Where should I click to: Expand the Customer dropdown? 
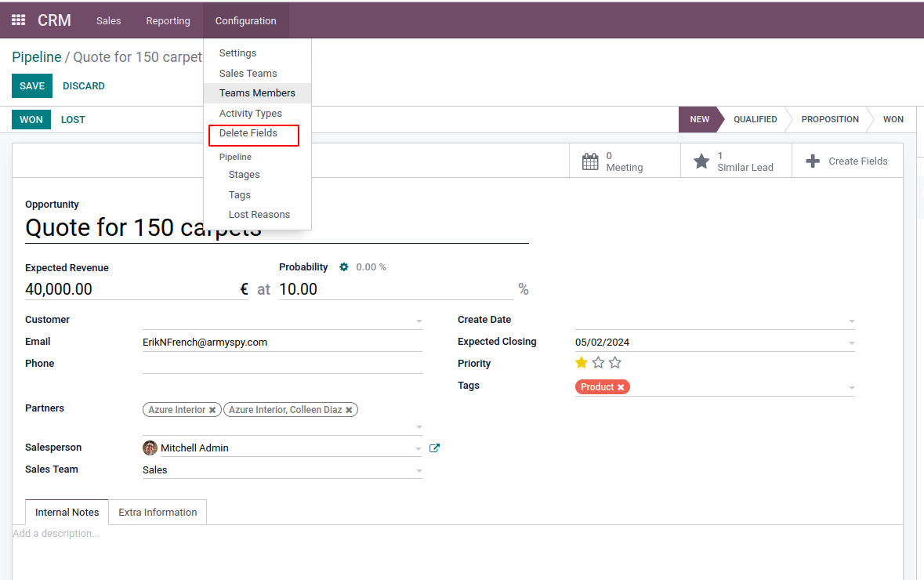click(x=419, y=321)
